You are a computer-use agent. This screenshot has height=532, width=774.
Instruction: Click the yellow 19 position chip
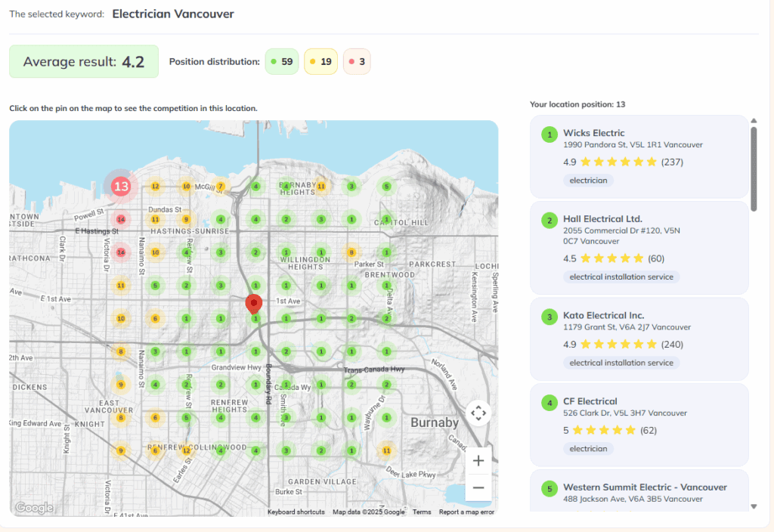pyautogui.click(x=320, y=62)
